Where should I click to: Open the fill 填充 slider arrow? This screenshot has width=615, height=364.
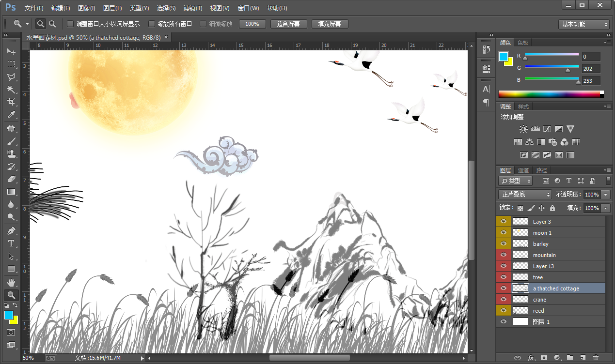(x=606, y=208)
